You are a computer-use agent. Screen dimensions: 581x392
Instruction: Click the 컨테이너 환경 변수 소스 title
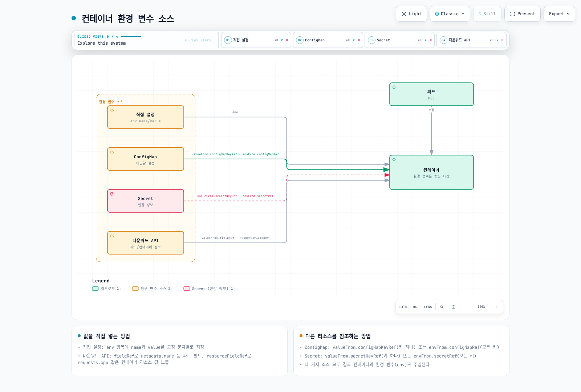[x=128, y=19]
